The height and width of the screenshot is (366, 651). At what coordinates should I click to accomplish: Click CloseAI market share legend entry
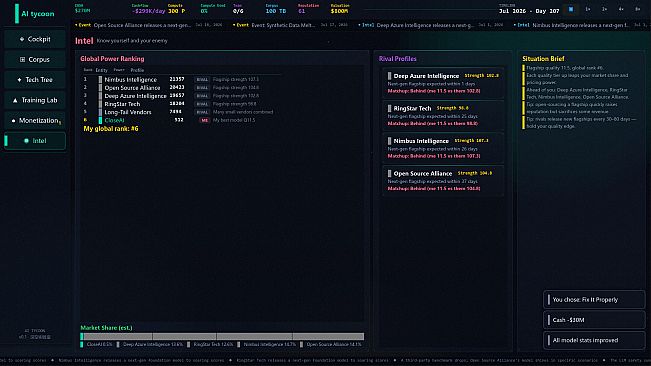pyautogui.click(x=96, y=344)
